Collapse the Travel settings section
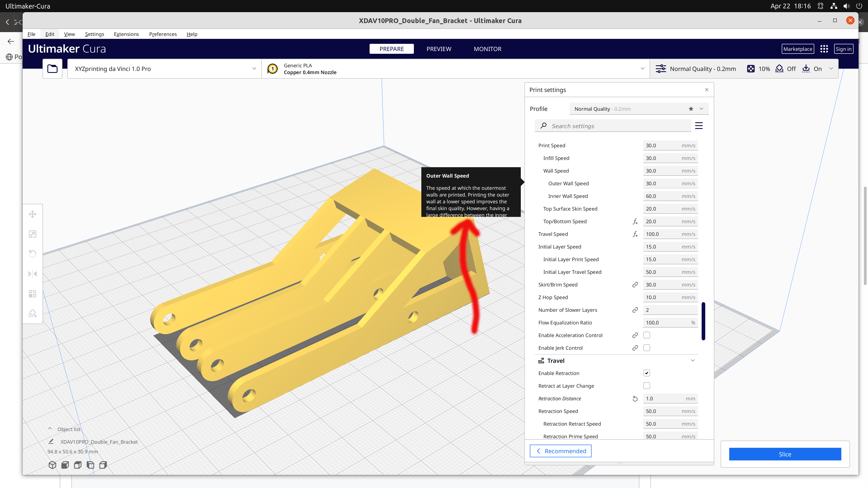This screenshot has width=868, height=488. [x=693, y=360]
